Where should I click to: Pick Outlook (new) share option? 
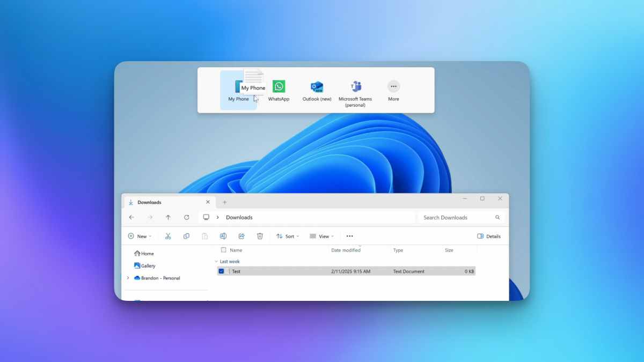click(x=317, y=91)
